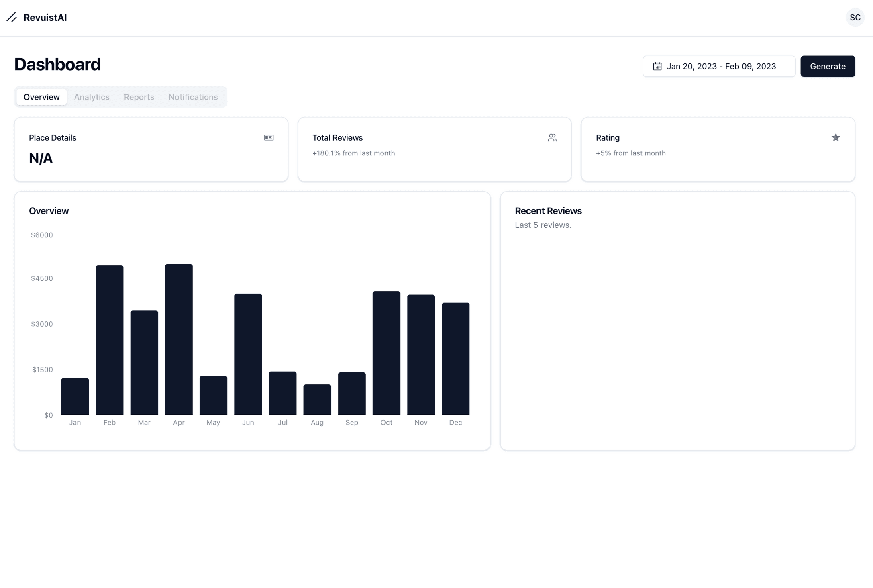Screen dimensions: 873x588
Task: Click the Place Details card icon
Action: pyautogui.click(x=269, y=138)
